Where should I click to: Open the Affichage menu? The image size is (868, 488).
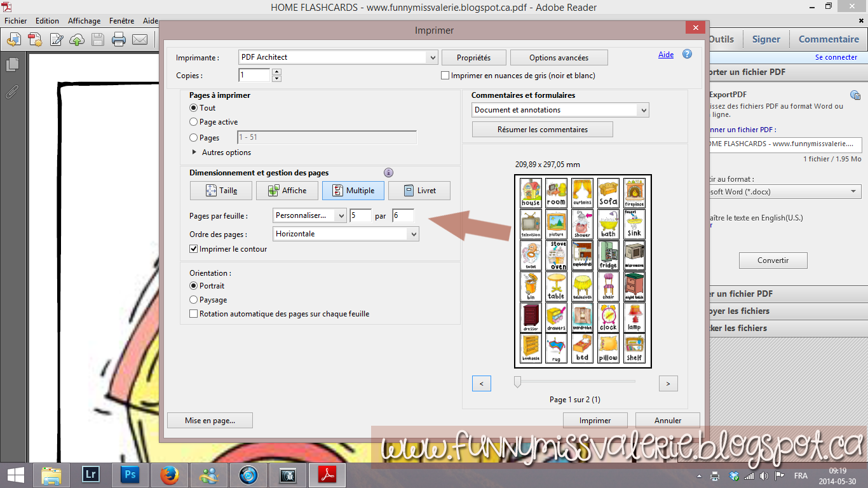[x=83, y=21]
